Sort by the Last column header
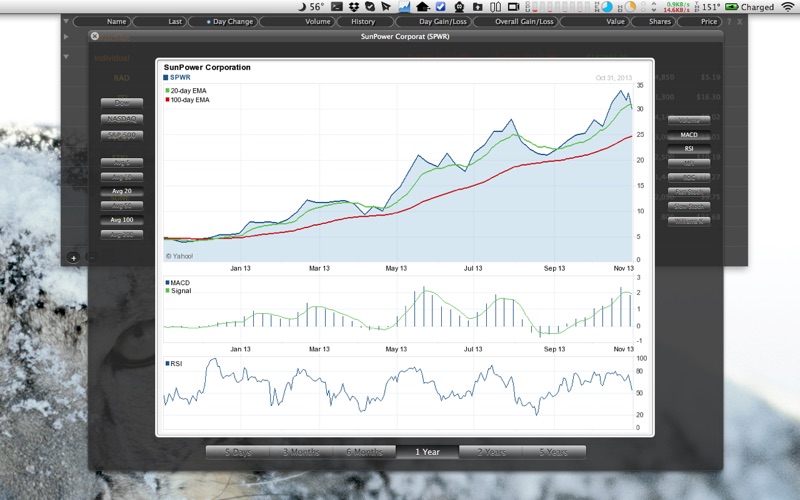 pyautogui.click(x=160, y=21)
